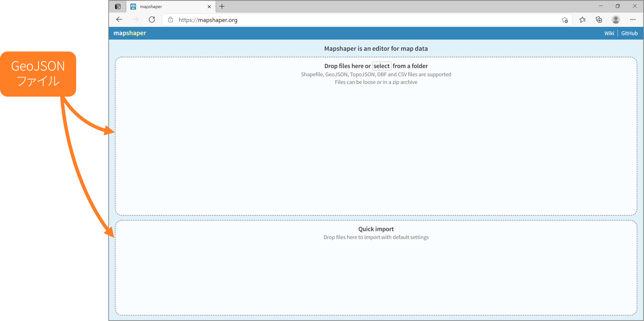Click the lock site info icon
This screenshot has width=644, height=321.
[171, 20]
